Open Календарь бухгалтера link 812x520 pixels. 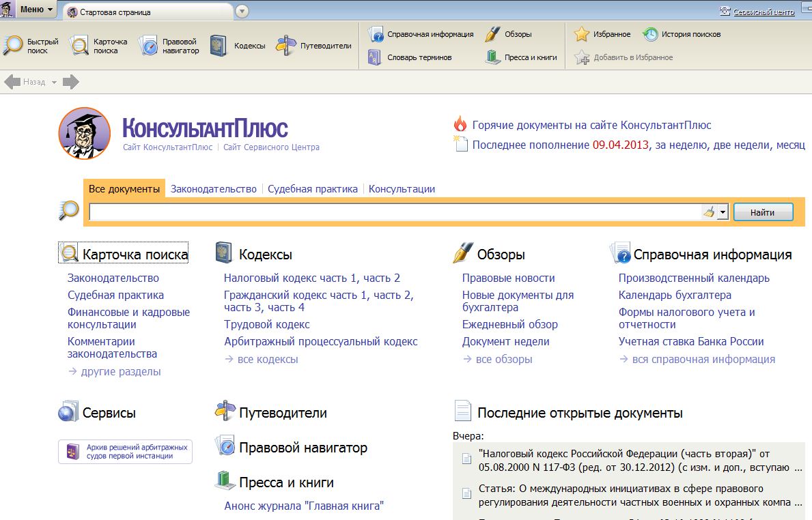tap(675, 295)
